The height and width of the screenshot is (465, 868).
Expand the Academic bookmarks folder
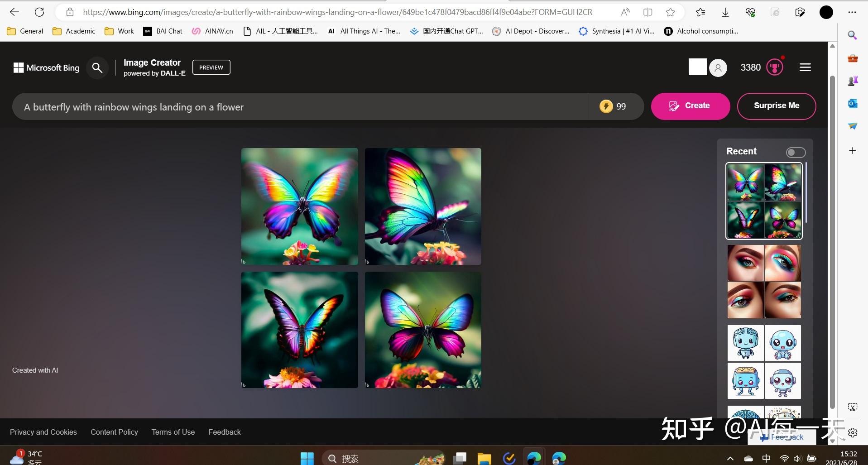point(74,31)
